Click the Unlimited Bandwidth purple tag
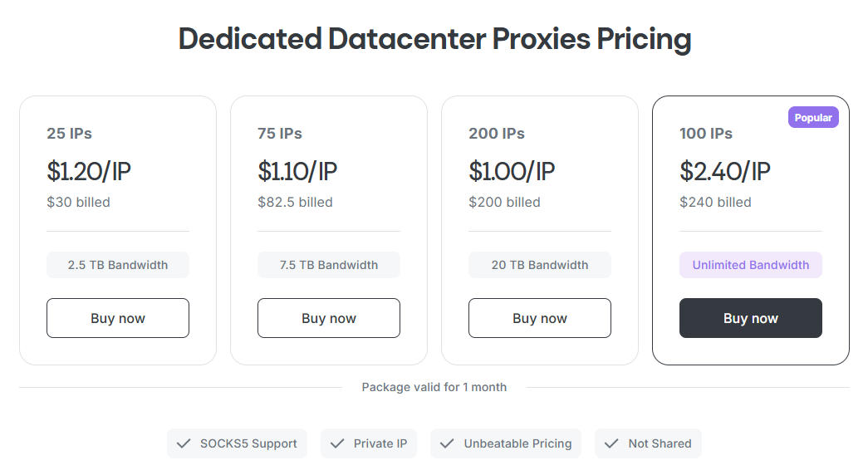Screen dimensions: 868x475 [x=751, y=265]
